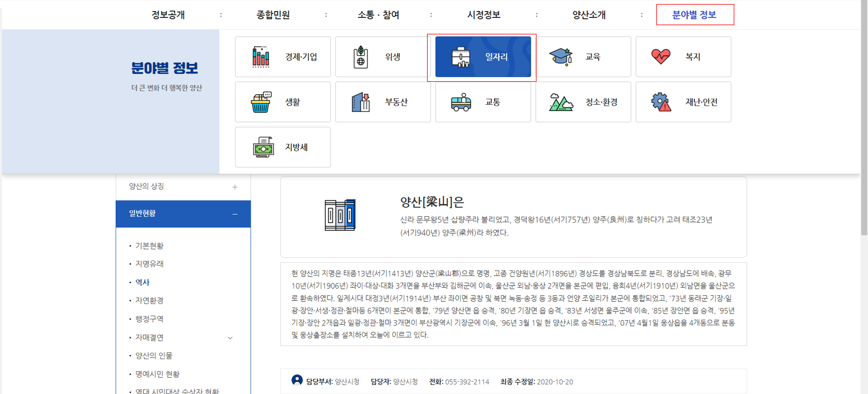Click the 경제·기업 bar chart icon
Image resolution: width=868 pixels, height=394 pixels.
tap(260, 57)
